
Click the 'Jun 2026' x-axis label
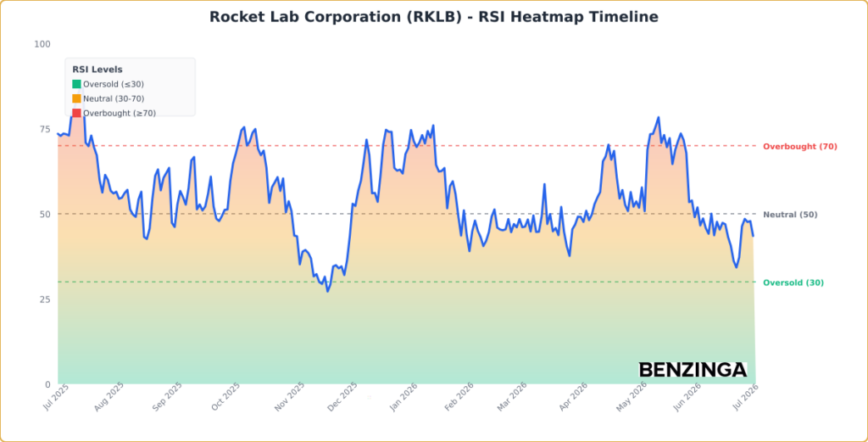coord(687,397)
